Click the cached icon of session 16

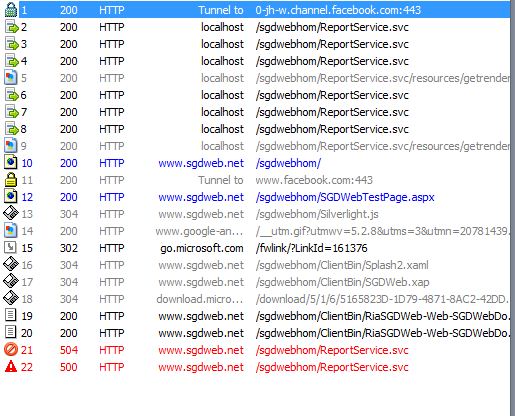tap(11, 265)
